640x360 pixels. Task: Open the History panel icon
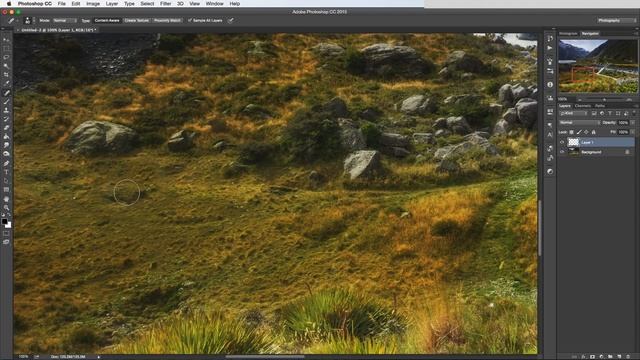point(550,38)
